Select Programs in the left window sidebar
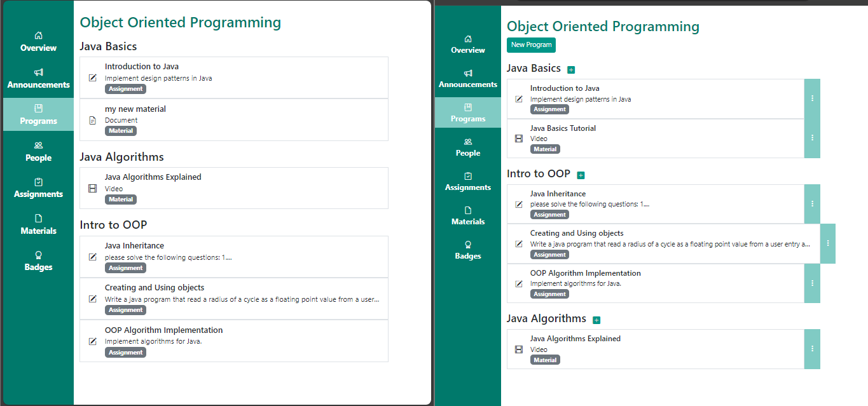 click(x=38, y=114)
